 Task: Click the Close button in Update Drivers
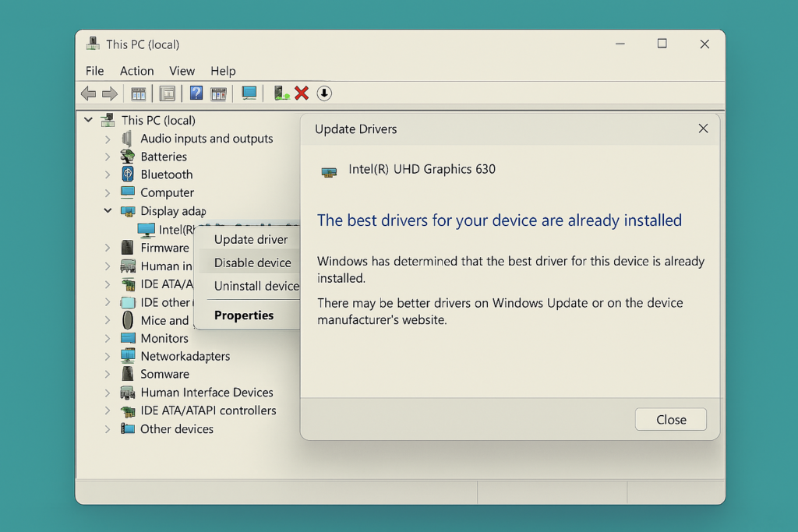(671, 420)
